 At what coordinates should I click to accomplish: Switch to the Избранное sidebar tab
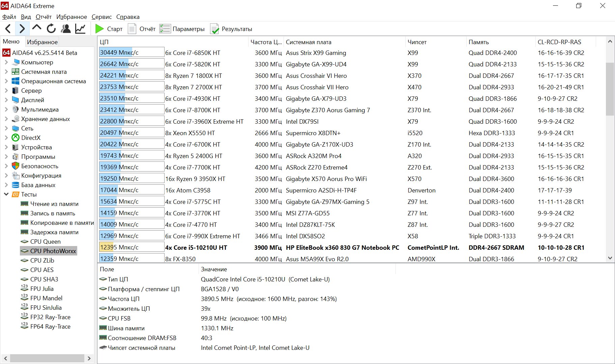(x=42, y=42)
